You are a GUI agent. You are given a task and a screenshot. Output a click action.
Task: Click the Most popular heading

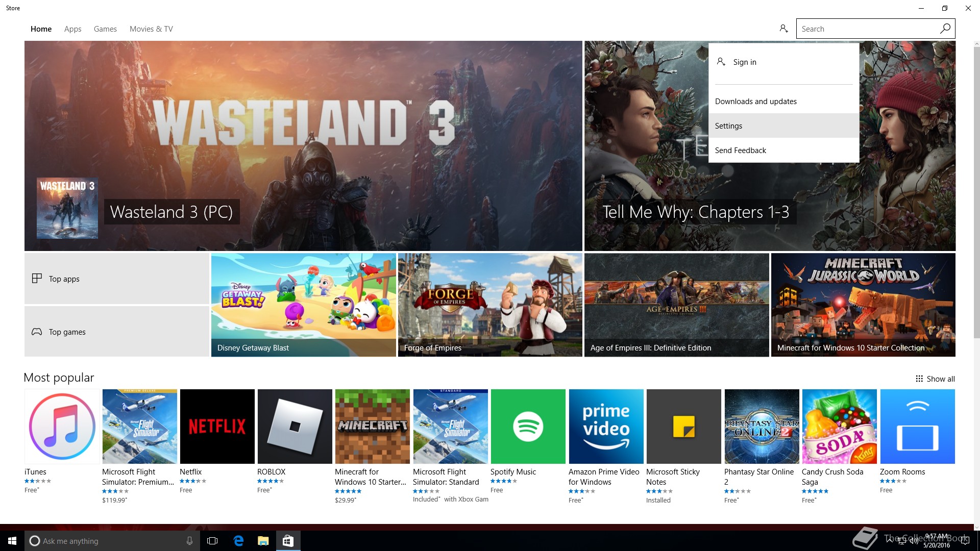[59, 378]
